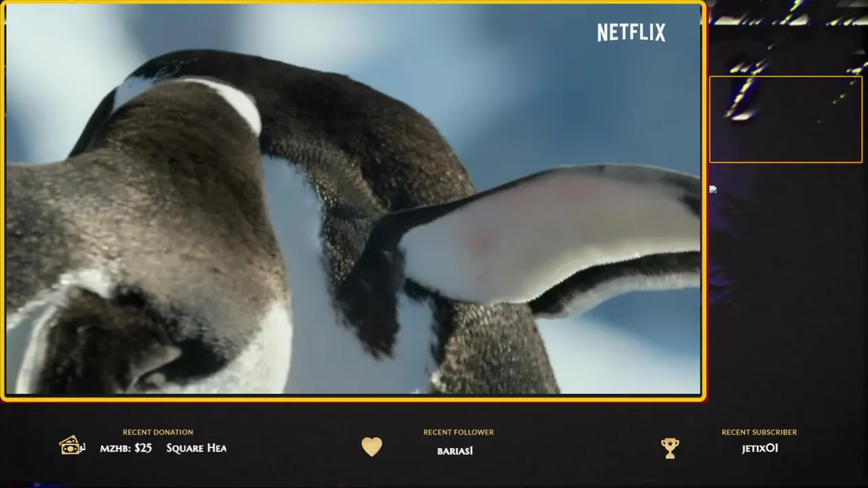
Task: Click the subscriber name "jetix01"
Action: (760, 448)
